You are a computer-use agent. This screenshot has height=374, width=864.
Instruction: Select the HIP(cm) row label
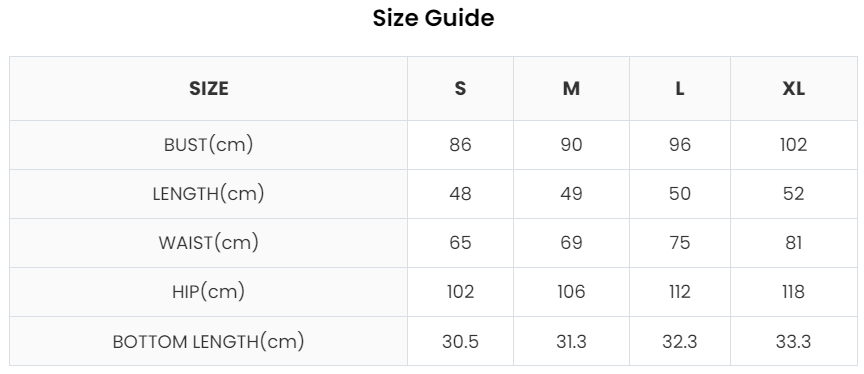pos(208,292)
